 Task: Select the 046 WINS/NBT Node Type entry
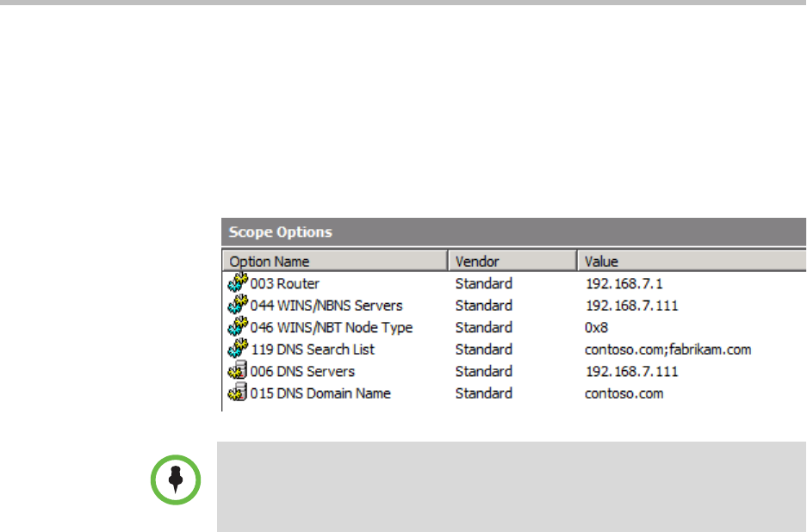332,328
